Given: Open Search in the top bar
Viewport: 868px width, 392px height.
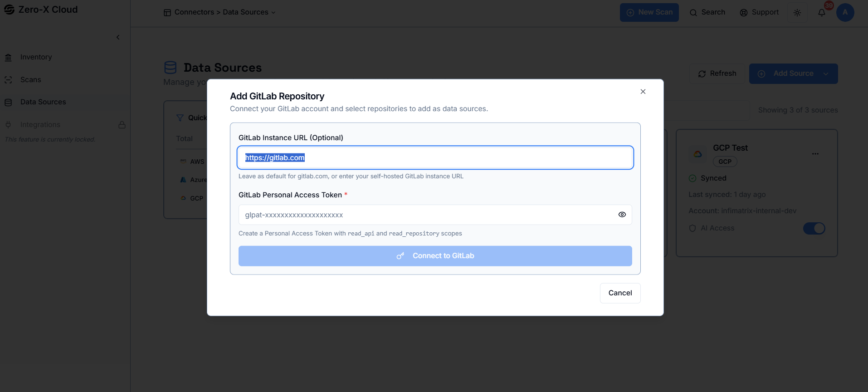Looking at the screenshot, I should tap(707, 12).
